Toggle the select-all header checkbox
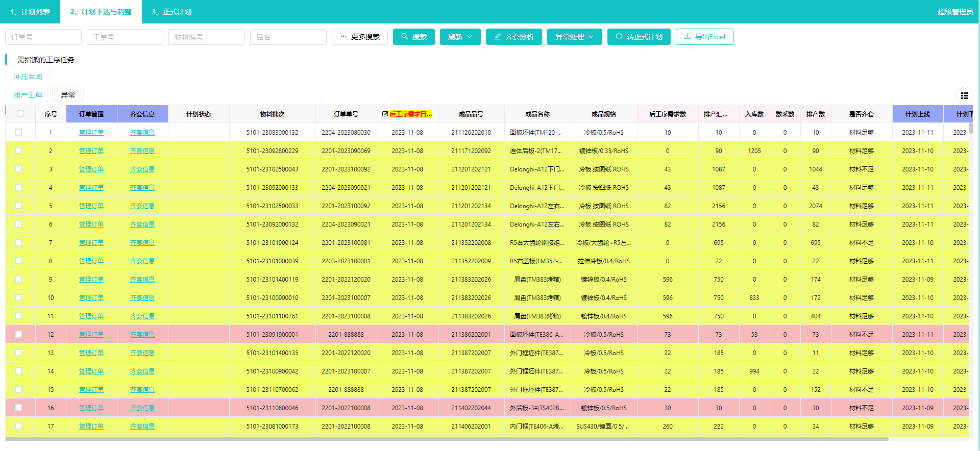 (20, 114)
